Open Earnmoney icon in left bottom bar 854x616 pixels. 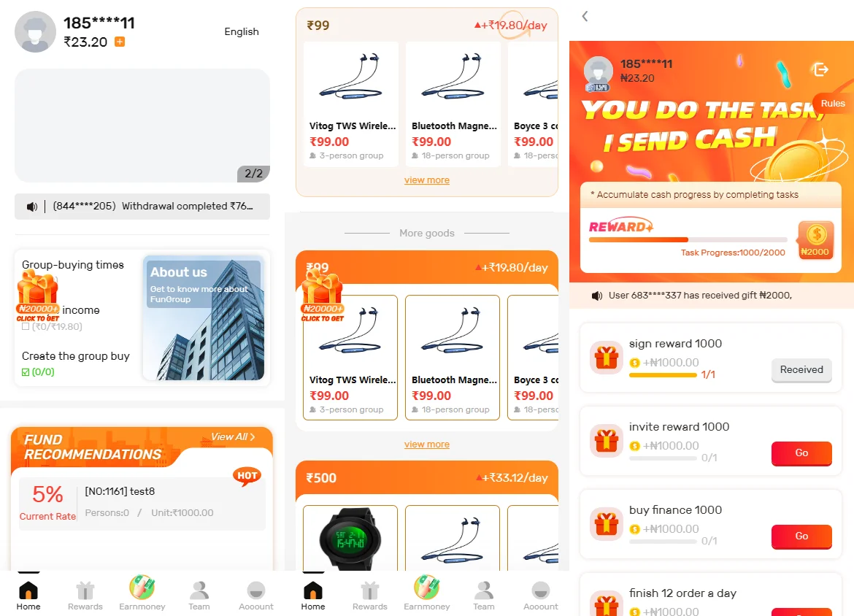point(142,588)
